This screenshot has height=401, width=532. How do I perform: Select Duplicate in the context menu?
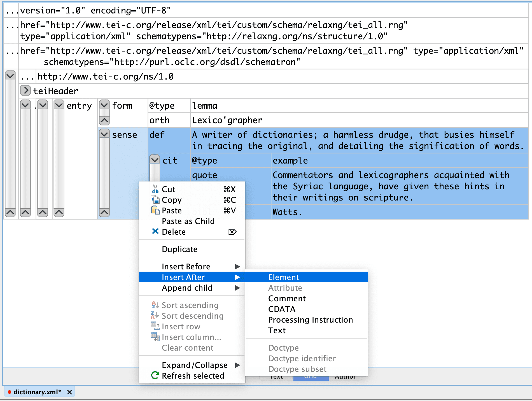coord(179,249)
